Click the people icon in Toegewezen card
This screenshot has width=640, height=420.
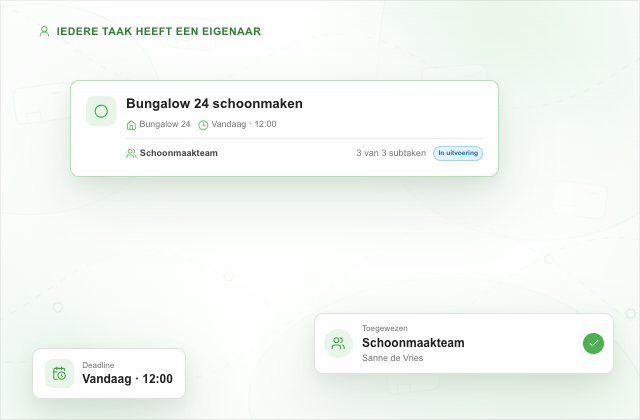[x=338, y=343]
